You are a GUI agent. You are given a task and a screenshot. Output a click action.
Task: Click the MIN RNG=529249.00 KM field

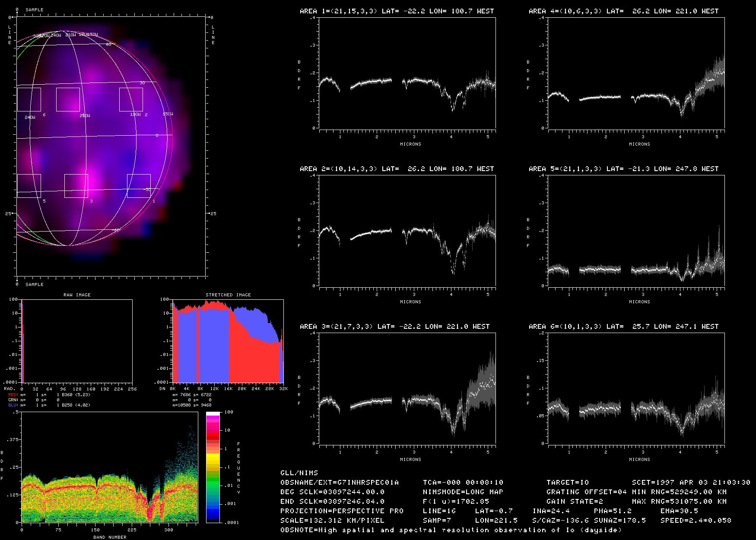point(679,492)
